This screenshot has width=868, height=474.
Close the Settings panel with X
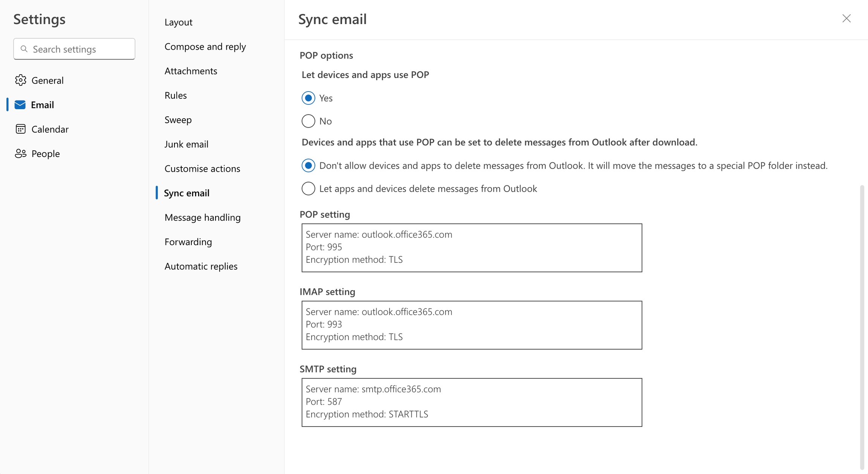846,18
